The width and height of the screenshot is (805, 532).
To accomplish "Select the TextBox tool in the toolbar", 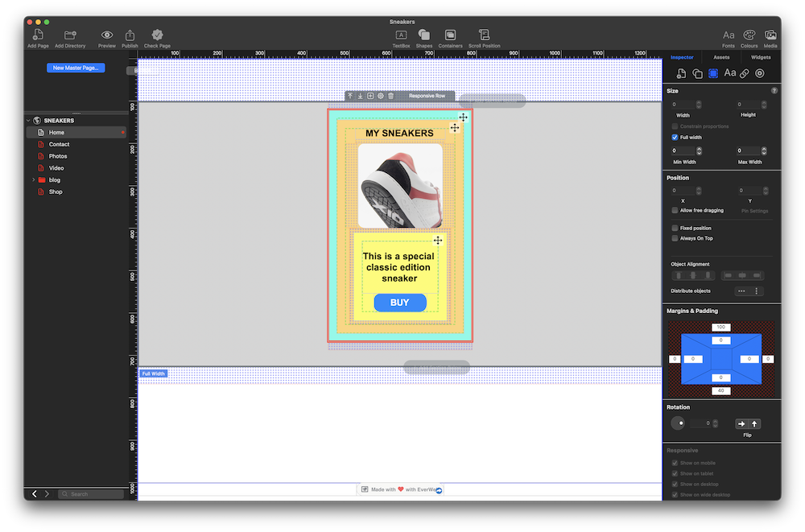I will click(401, 35).
